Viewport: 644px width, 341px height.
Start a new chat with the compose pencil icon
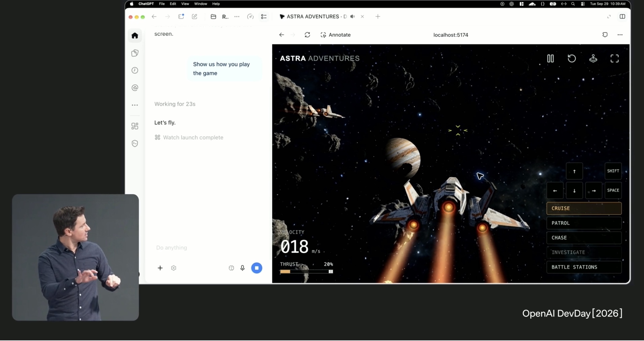194,17
